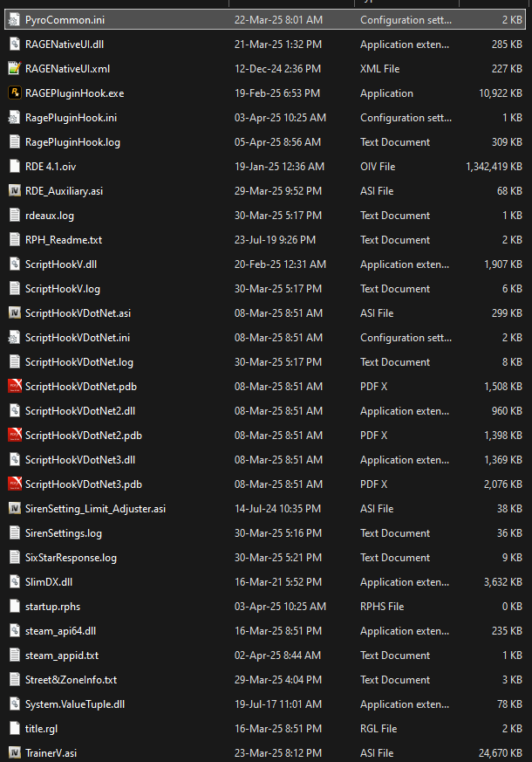Viewport: 532px width, 762px height.
Task: Click the 1,342,419 KB size value
Action: tap(494, 166)
